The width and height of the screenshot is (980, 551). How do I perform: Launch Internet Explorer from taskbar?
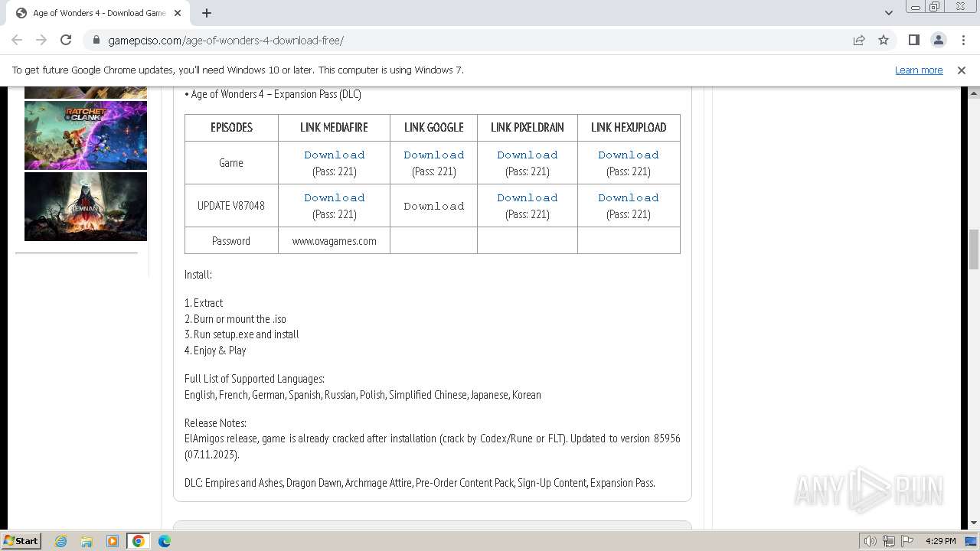coord(60,541)
